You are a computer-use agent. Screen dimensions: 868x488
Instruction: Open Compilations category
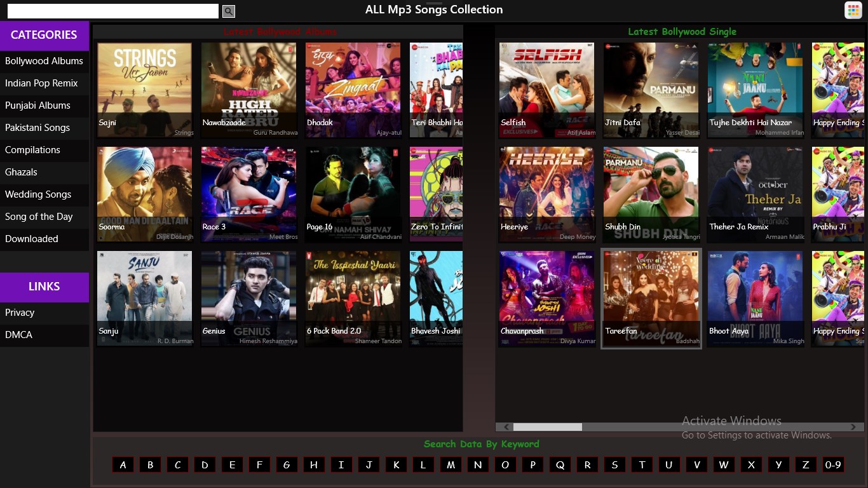(44, 150)
